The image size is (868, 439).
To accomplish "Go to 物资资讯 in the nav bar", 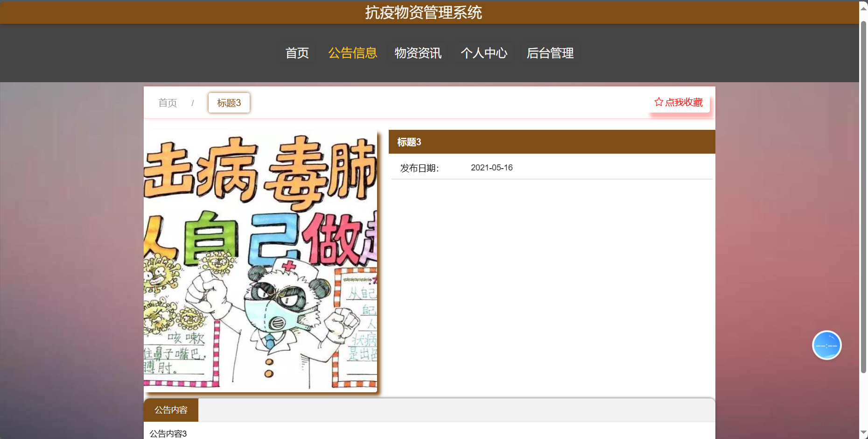I will 418,53.
